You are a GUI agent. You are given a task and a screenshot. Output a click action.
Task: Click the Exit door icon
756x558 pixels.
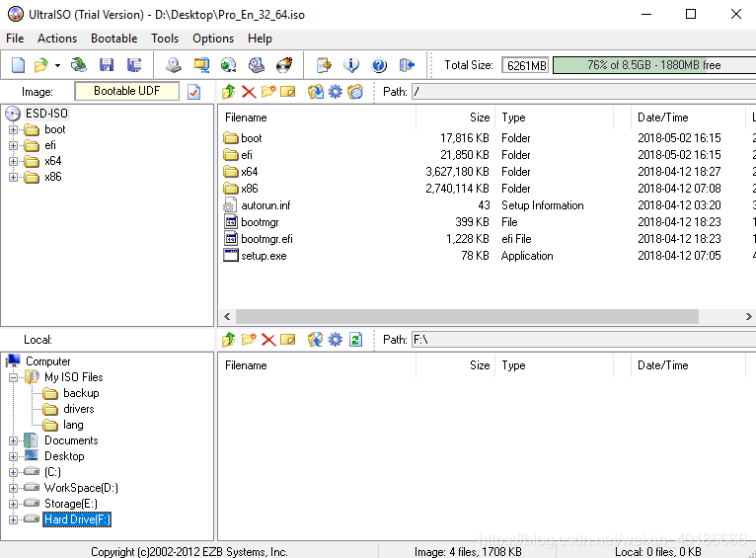click(407, 64)
